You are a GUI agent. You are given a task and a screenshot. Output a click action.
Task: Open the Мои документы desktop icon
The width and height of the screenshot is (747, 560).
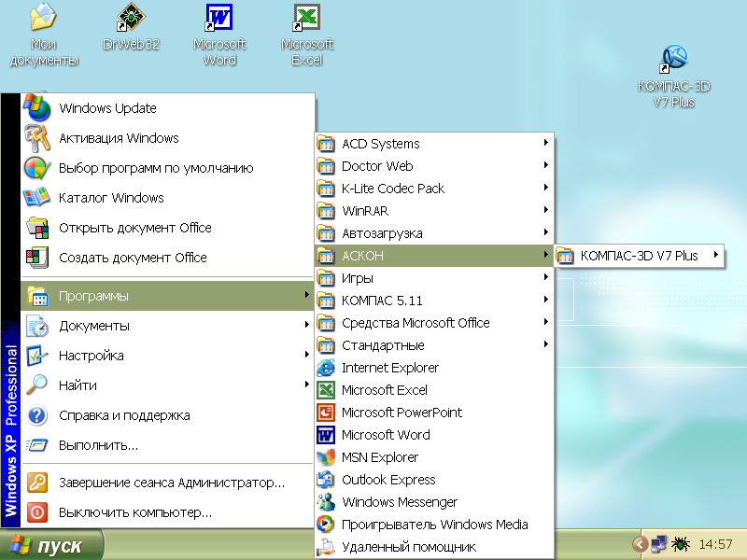(43, 35)
